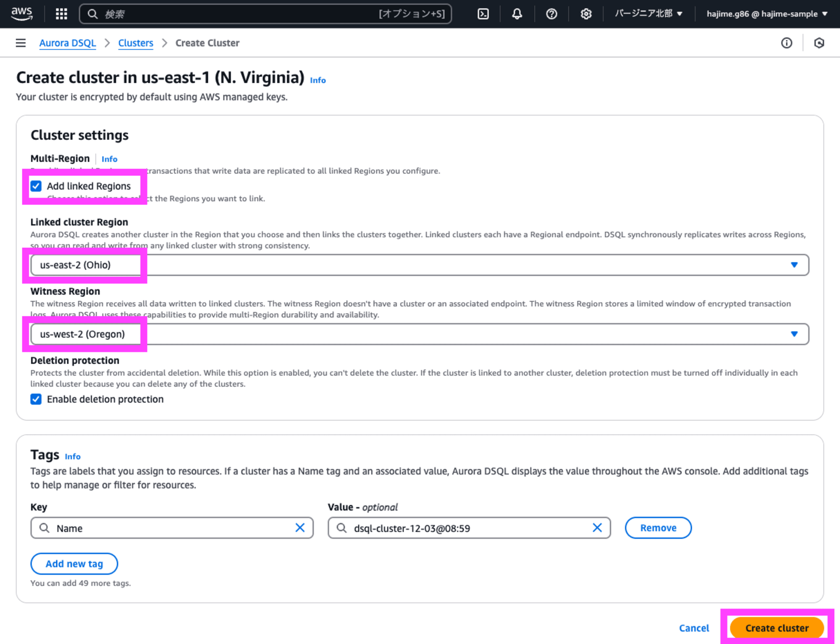Screen dimensions: 840x644
Task: Open Info link next to page title
Action: pyautogui.click(x=318, y=80)
